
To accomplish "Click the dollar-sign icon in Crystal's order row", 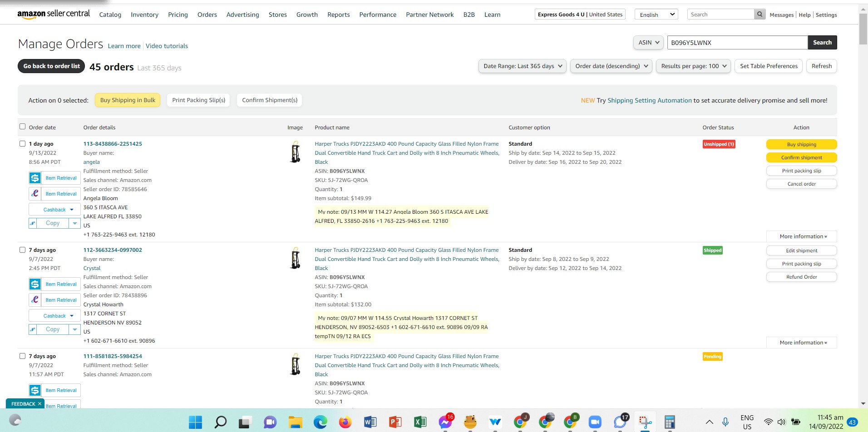I will click(x=35, y=284).
